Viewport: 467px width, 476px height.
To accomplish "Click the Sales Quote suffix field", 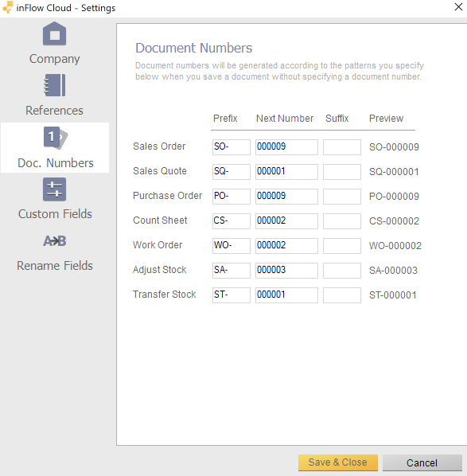I will (x=342, y=172).
